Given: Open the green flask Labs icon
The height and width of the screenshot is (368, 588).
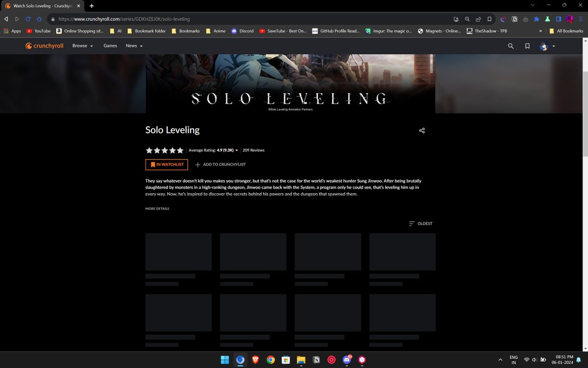Looking at the screenshot, I should click(547, 19).
